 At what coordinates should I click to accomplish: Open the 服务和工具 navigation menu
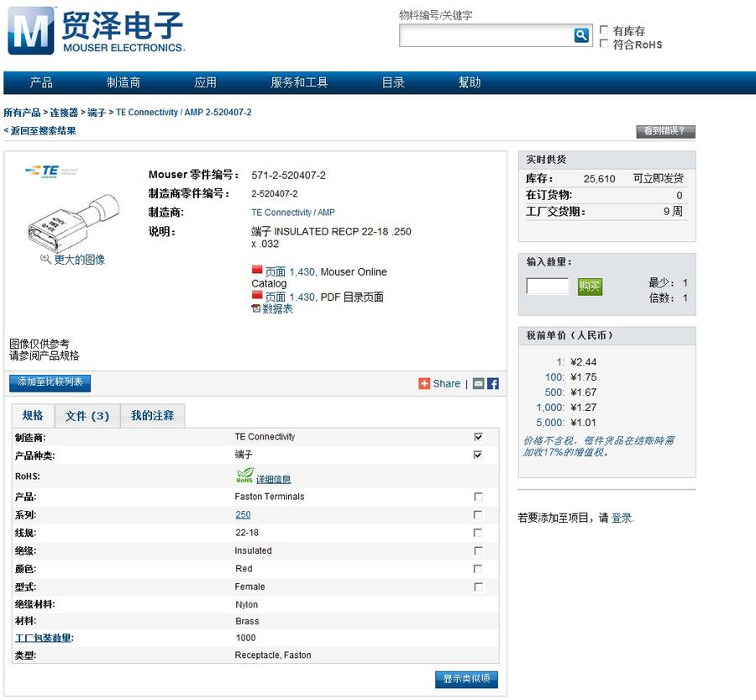click(x=299, y=82)
